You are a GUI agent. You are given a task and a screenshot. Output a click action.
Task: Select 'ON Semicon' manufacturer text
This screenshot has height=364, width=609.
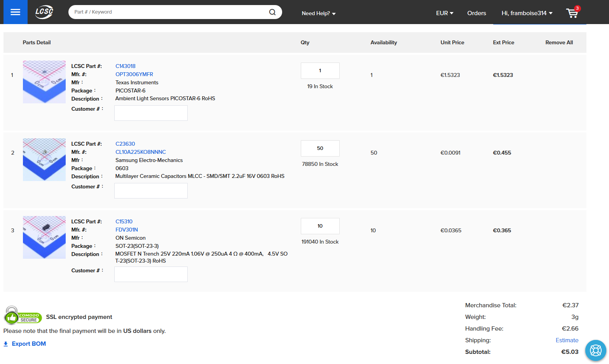point(131,238)
